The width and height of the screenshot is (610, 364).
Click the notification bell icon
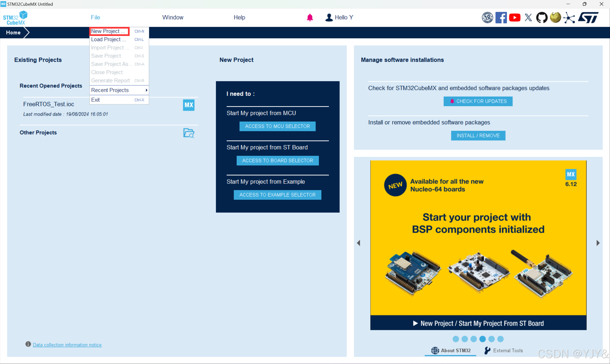click(310, 17)
